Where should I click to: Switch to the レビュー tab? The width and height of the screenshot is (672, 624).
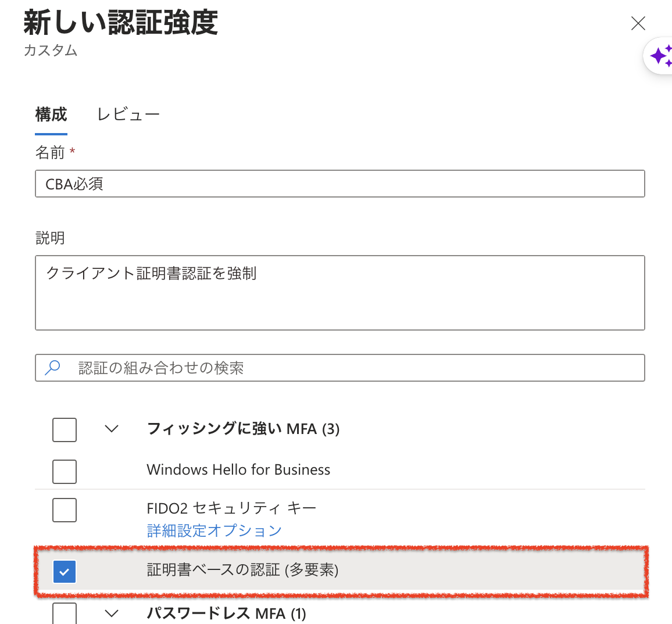tap(128, 114)
